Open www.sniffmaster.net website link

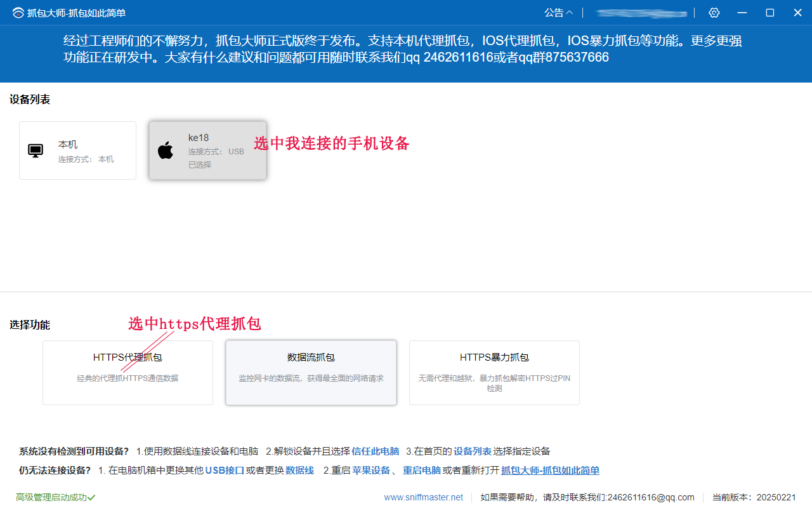[424, 497]
